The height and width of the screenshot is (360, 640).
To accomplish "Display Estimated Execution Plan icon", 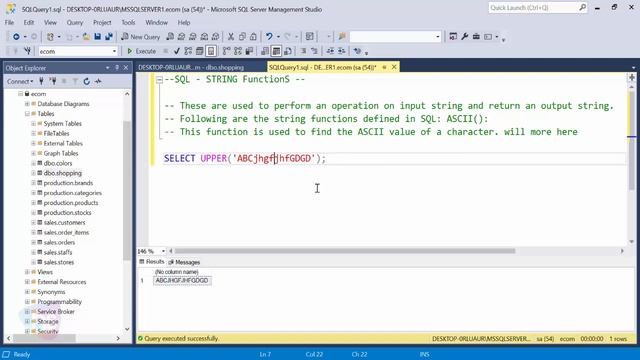I will coord(188,51).
